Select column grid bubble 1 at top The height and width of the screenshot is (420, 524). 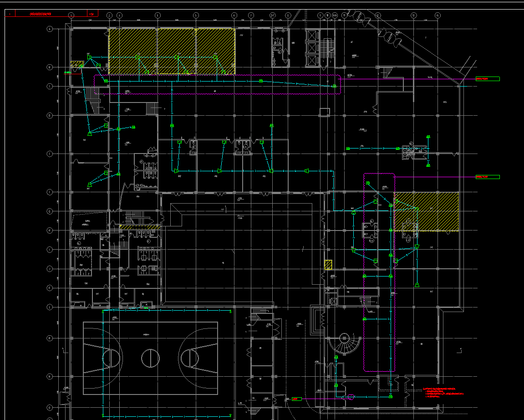tap(71, 15)
